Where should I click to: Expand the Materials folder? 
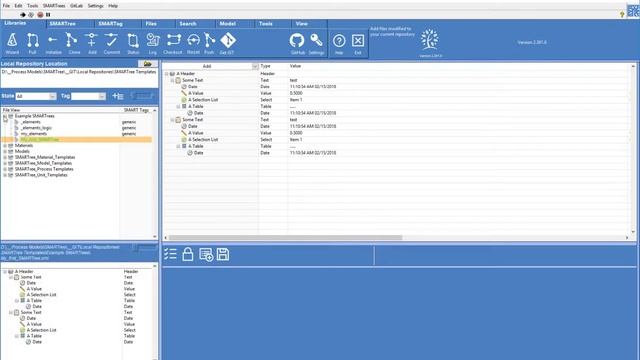coord(5,146)
